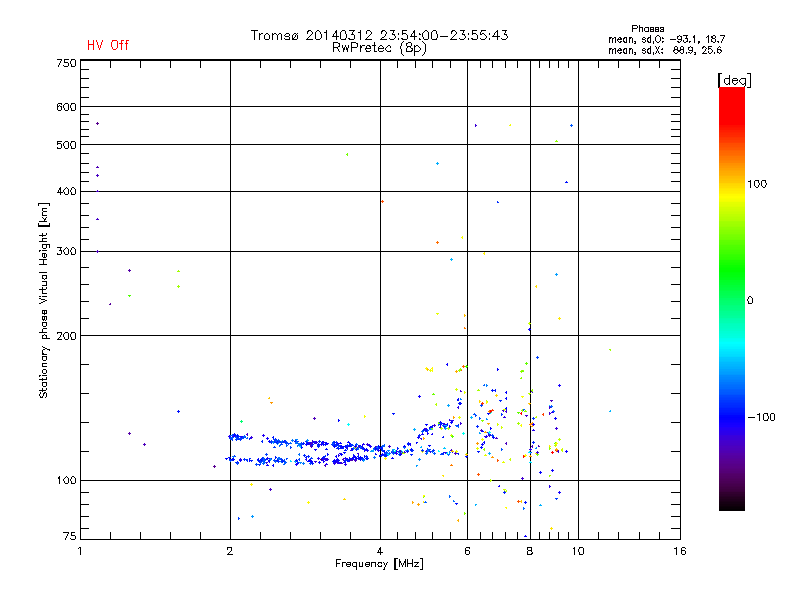Click the y-axis label '750'
Image resolution: width=800 pixels, height=600 pixels.
coord(66,63)
